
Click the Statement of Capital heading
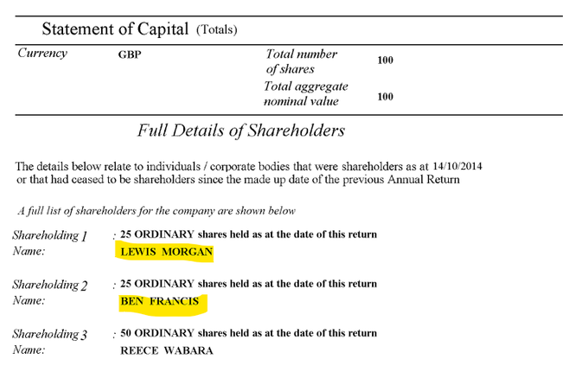[115, 29]
